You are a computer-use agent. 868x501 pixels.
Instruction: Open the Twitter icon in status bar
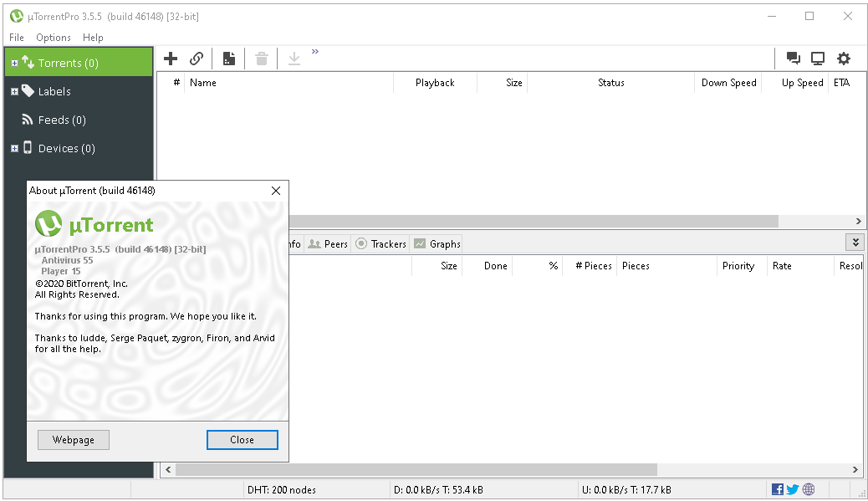793,489
